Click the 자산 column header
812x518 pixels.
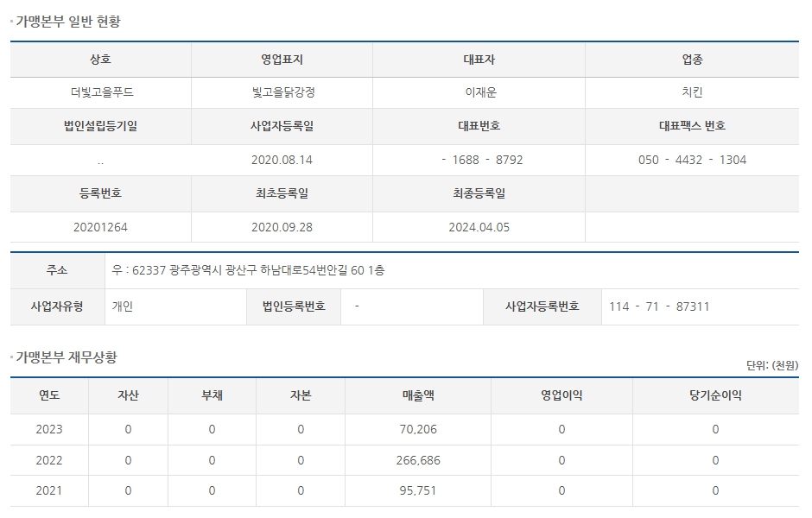128,396
